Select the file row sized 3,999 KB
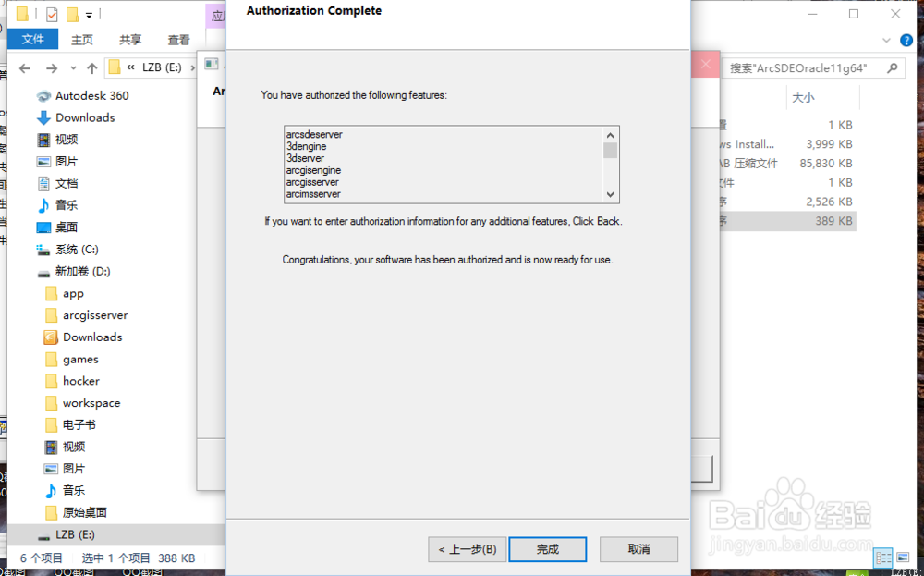 (787, 144)
